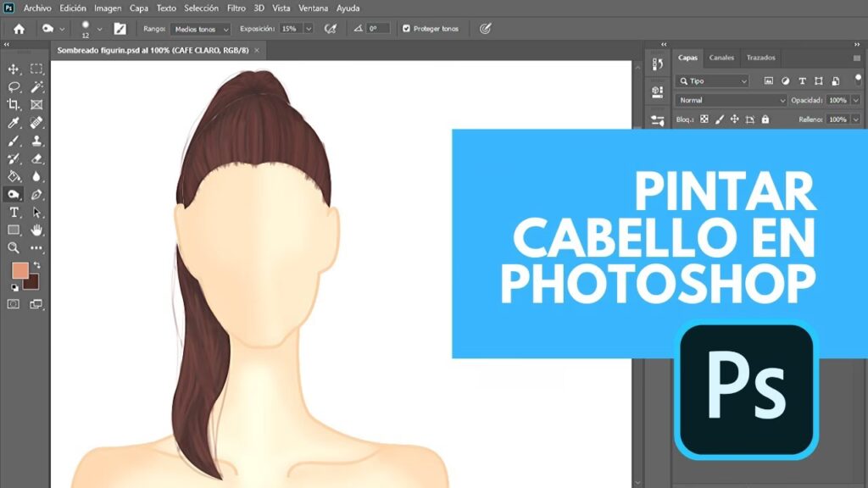
Task: Close the Sombreado figurin.psd document tab
Action: (256, 50)
